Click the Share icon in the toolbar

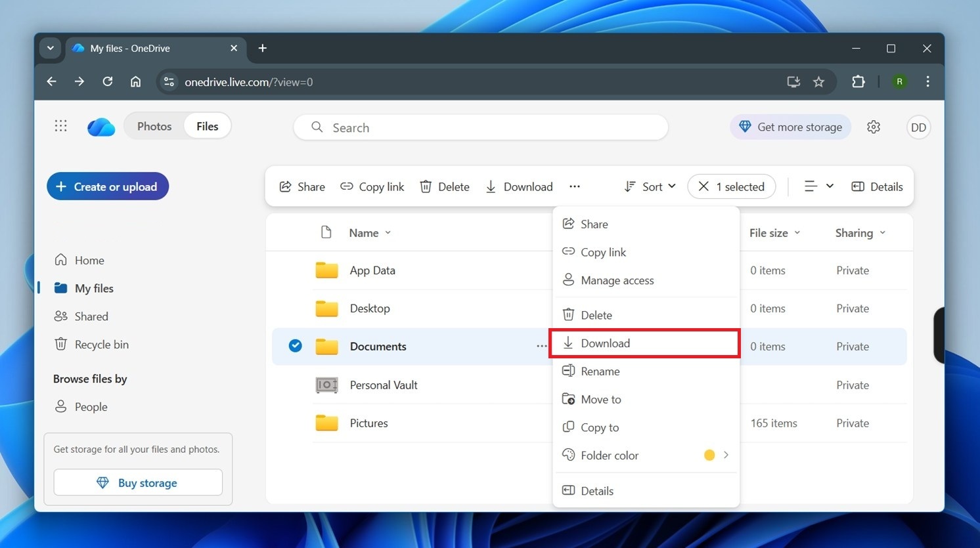(x=285, y=186)
